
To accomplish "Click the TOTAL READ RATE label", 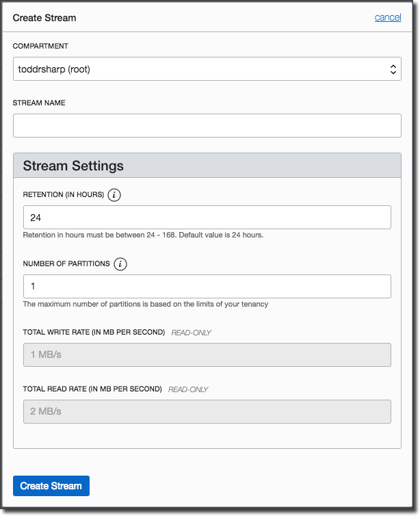I will (x=92, y=389).
